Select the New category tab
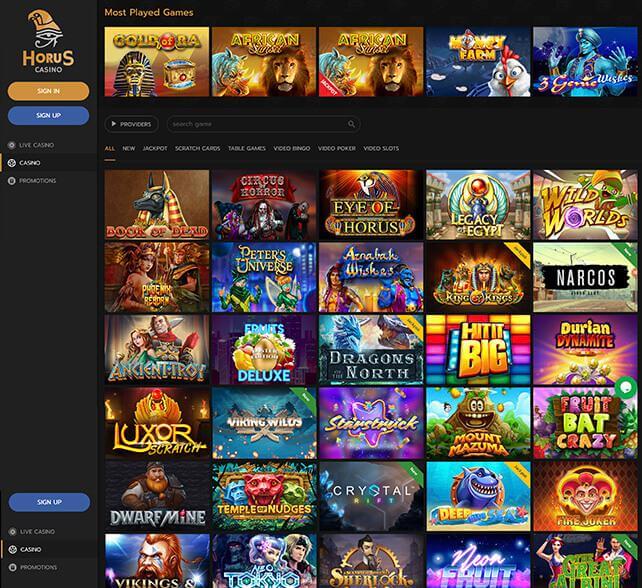 tap(129, 148)
